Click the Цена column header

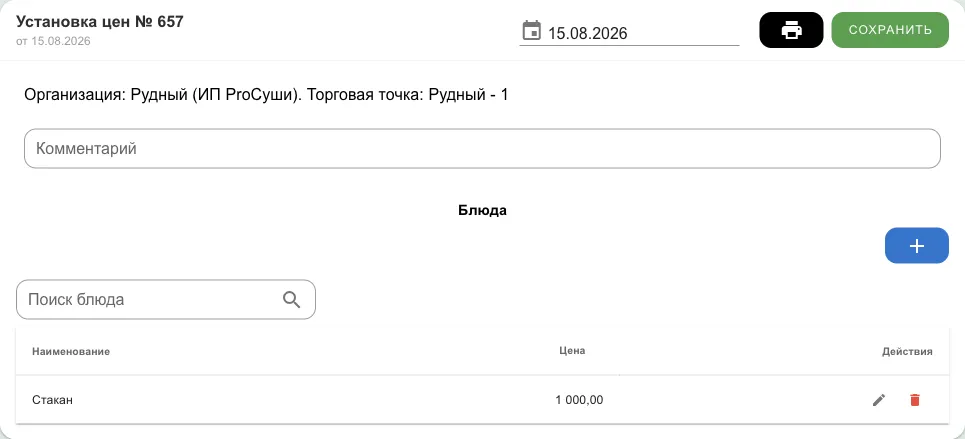tap(572, 351)
